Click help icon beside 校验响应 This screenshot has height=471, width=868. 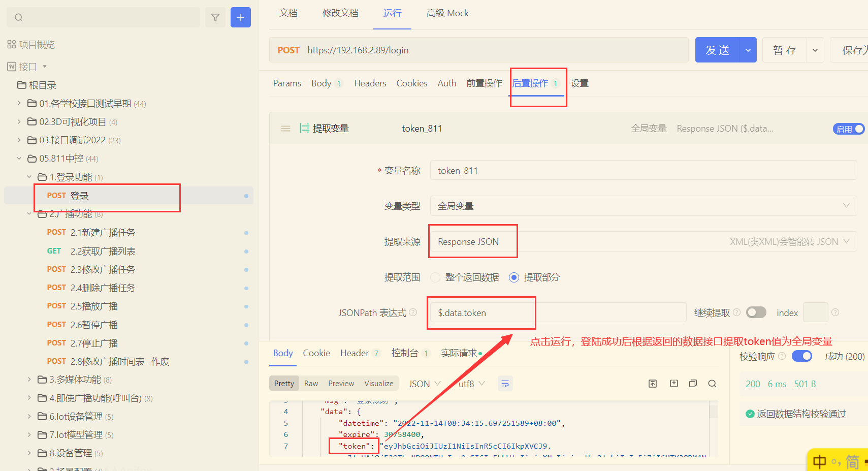point(782,356)
